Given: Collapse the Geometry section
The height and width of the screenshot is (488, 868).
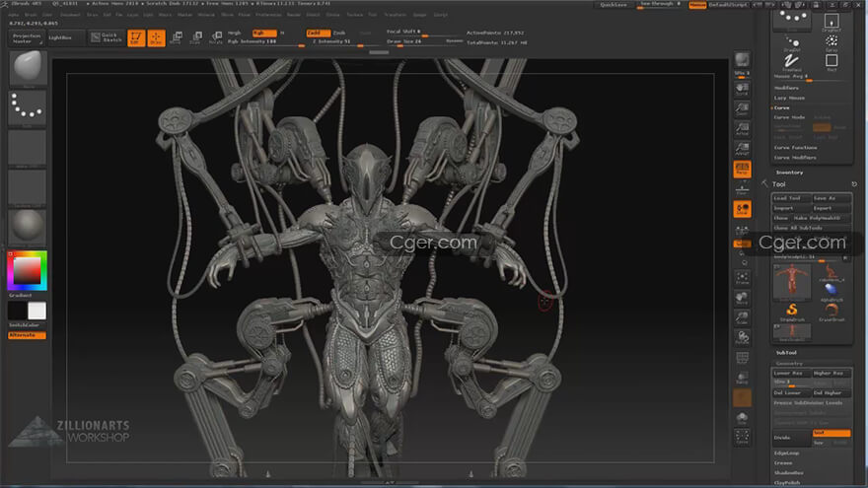Looking at the screenshot, I should (789, 364).
